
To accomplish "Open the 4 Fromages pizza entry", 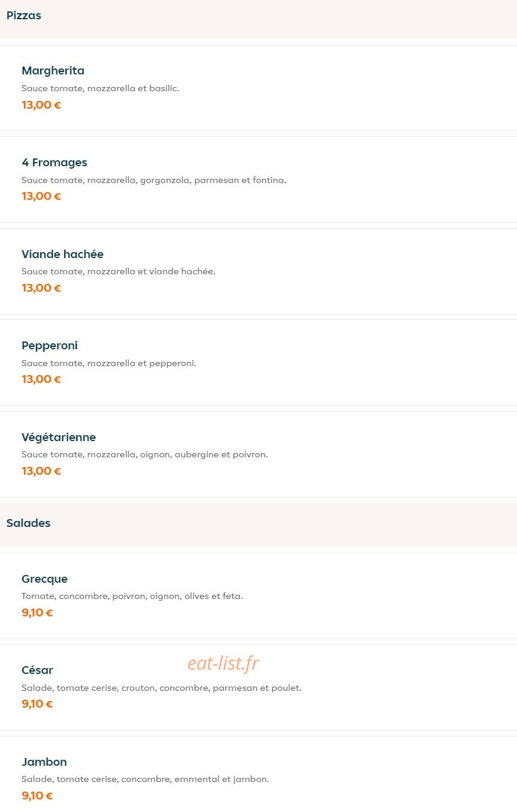I will click(258, 179).
